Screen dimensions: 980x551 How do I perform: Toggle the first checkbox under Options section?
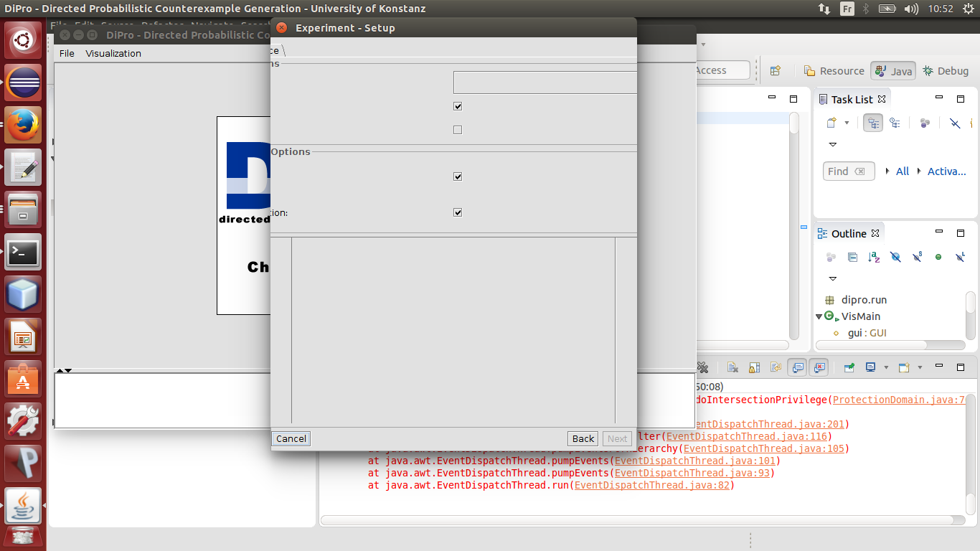458,176
